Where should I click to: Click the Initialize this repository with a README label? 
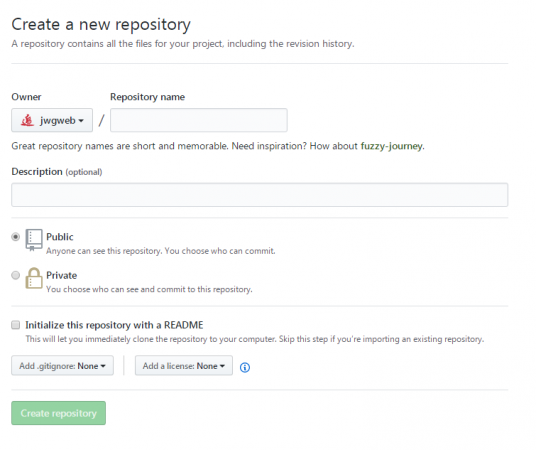114,325
